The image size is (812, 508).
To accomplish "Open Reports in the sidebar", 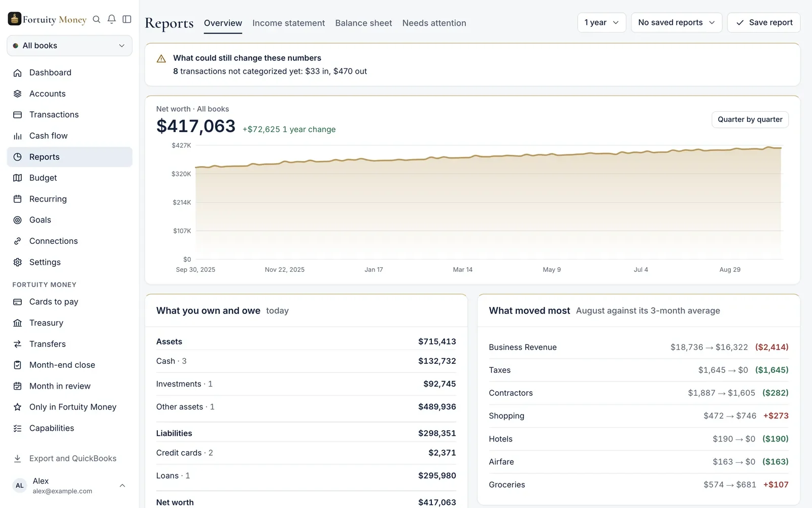I will click(70, 157).
